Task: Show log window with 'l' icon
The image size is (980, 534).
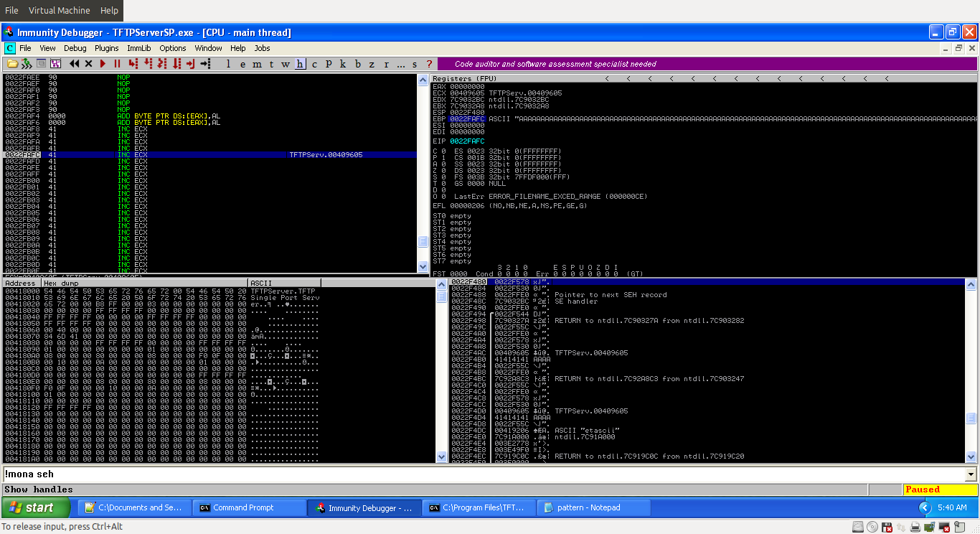Action: 228,64
